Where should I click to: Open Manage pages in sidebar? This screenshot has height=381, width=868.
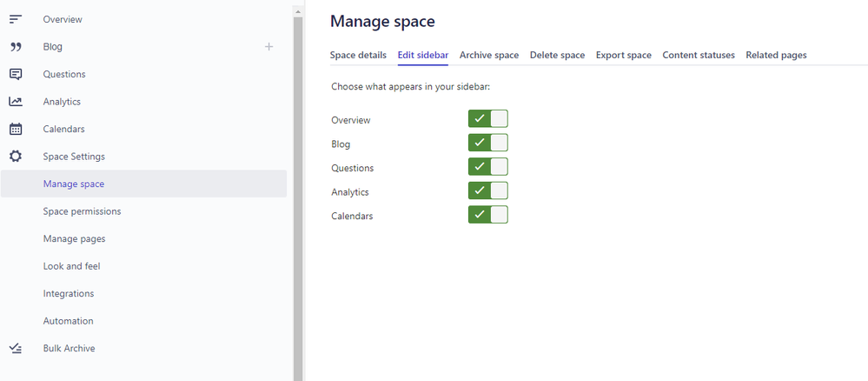tap(74, 238)
